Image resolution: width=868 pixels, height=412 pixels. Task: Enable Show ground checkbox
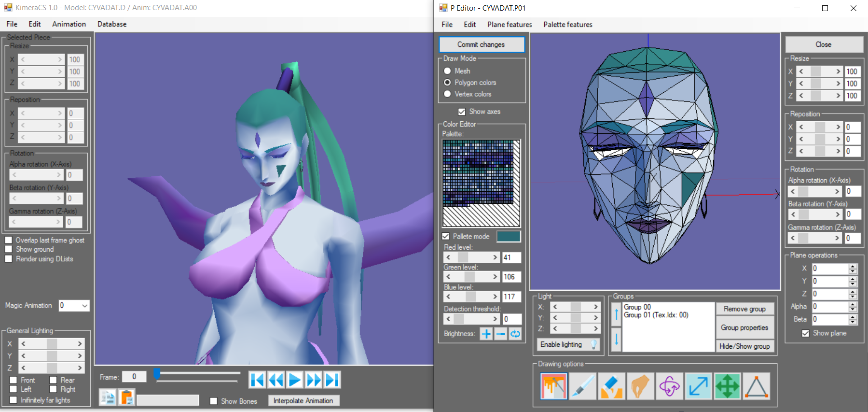tap(9, 249)
